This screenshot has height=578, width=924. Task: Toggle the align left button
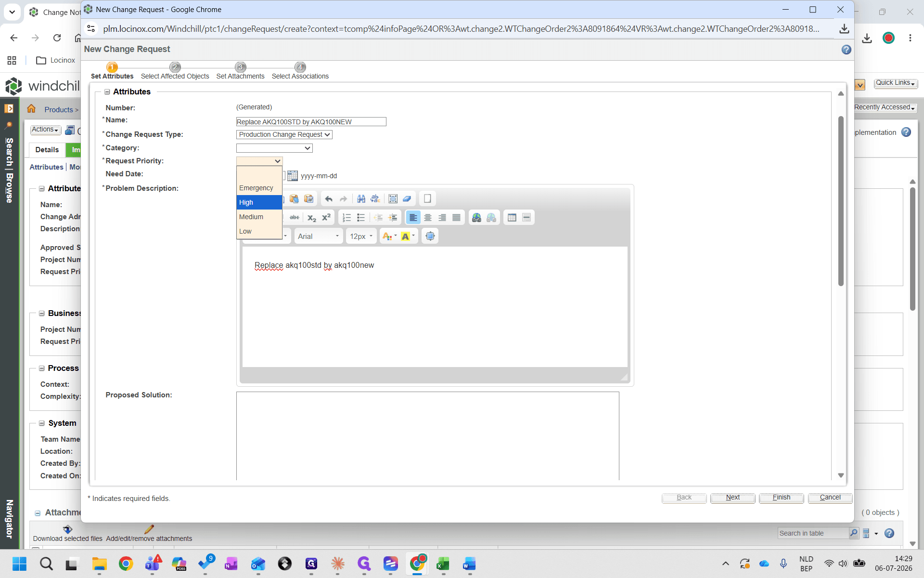413,218
